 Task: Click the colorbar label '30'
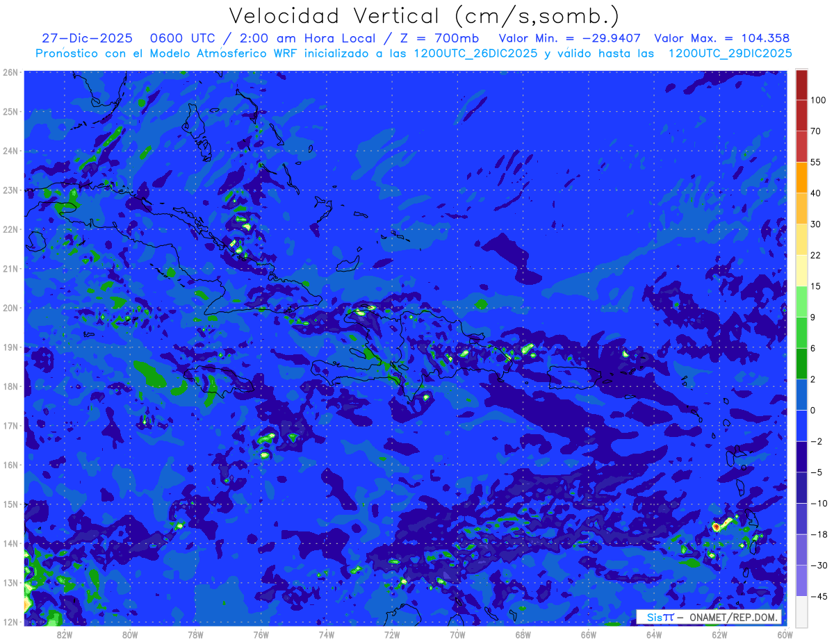pyautogui.click(x=816, y=224)
